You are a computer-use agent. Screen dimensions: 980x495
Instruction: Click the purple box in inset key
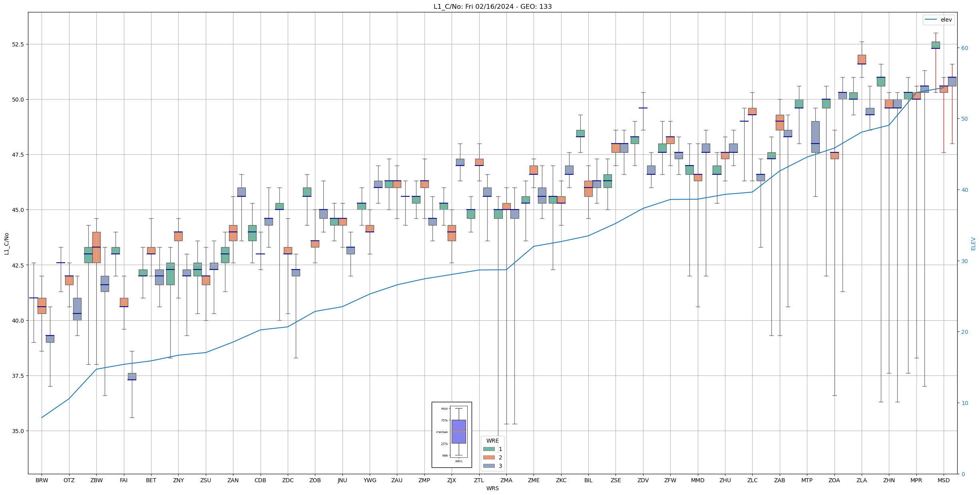tap(458, 431)
